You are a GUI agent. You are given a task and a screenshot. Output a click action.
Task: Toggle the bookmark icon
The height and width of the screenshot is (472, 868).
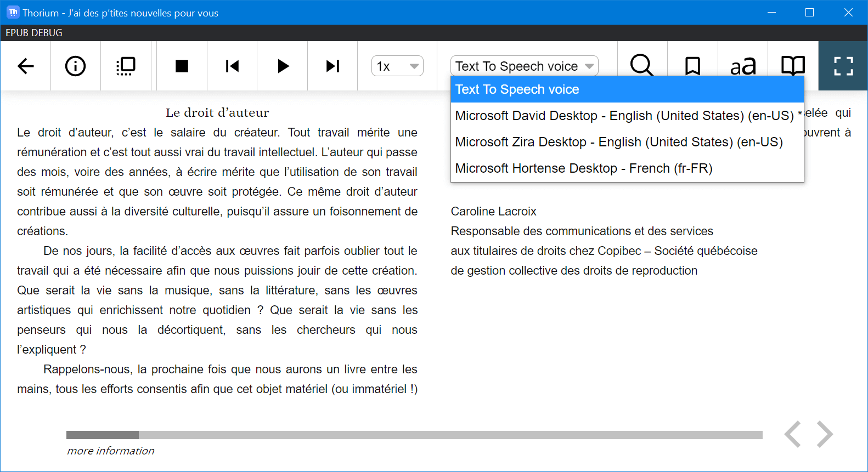(x=693, y=66)
